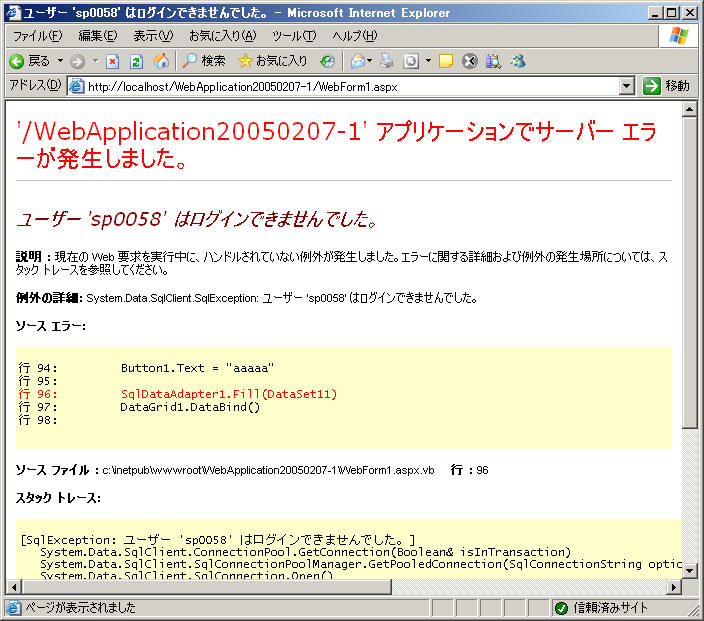Click the horizontal scrollbar right arrow
Image resolution: width=704 pixels, height=621 pixels.
coord(672,587)
